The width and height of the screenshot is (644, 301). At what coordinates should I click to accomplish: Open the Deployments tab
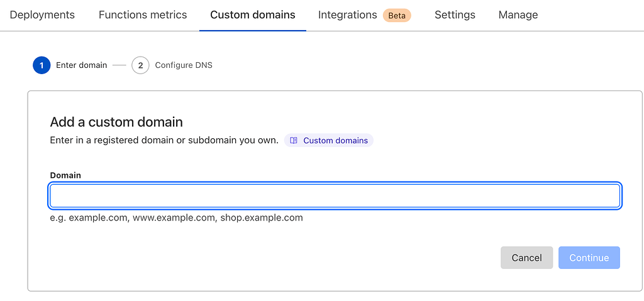tap(42, 15)
